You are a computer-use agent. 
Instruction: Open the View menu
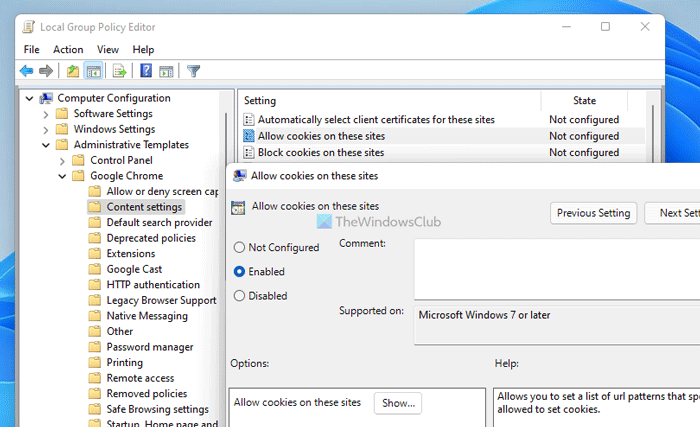108,50
